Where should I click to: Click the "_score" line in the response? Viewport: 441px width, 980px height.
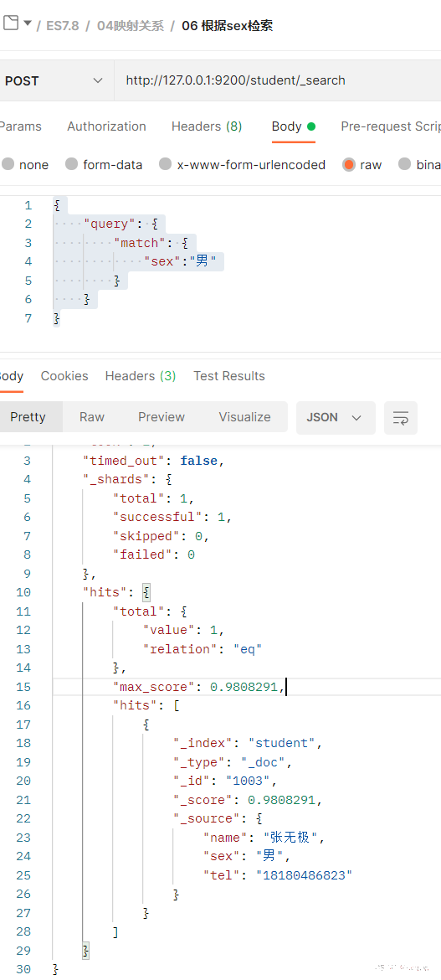tap(248, 800)
